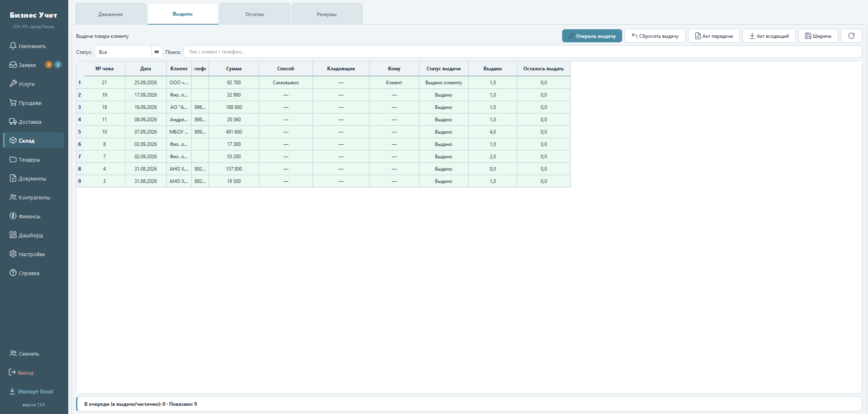Select the Самовывоз cell
Image resolution: width=868 pixels, height=414 pixels.
point(286,83)
